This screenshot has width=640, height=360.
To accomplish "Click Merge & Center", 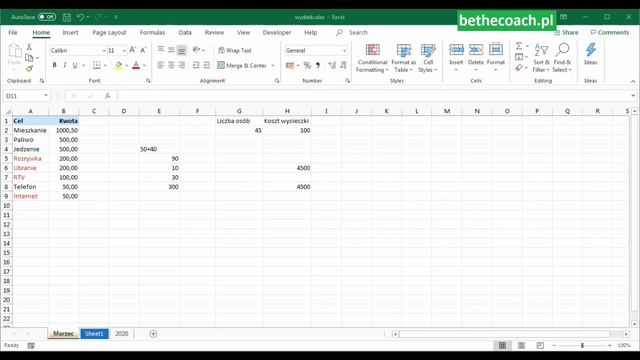I will click(x=242, y=65).
